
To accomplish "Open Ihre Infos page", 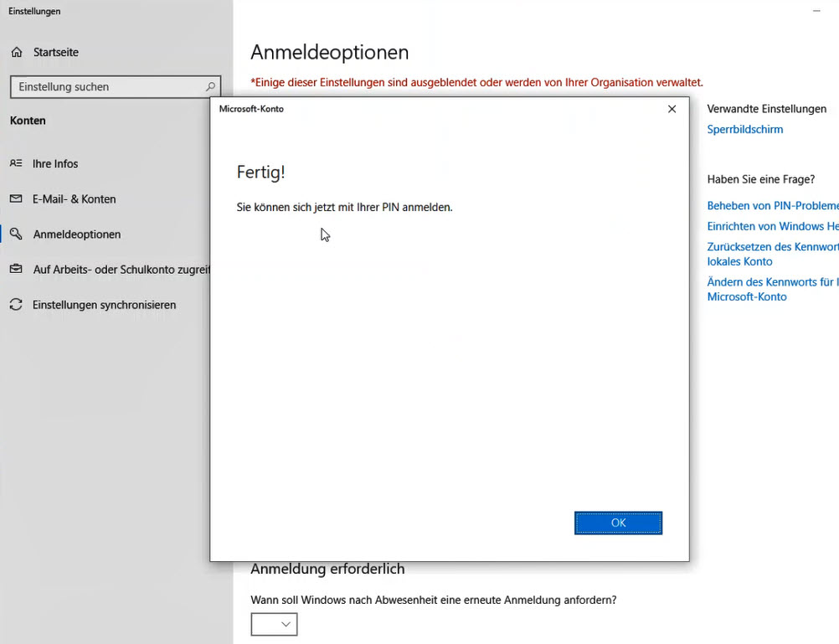I will [55, 163].
